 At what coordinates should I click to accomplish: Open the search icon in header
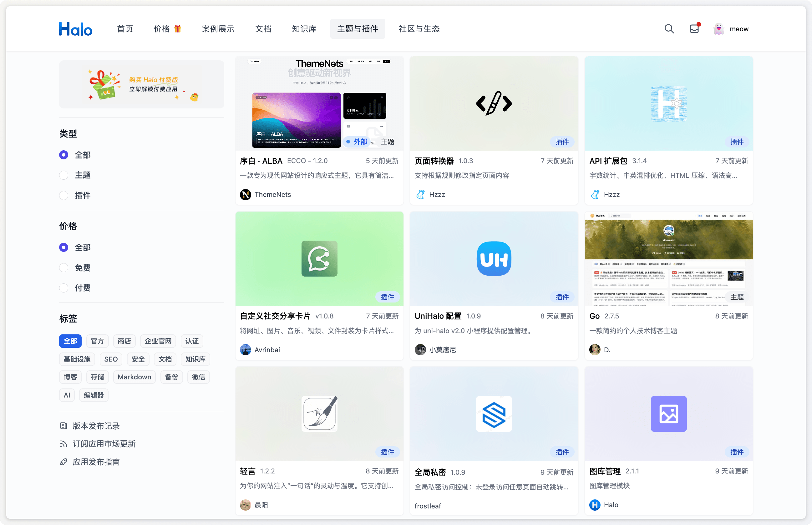(x=669, y=29)
